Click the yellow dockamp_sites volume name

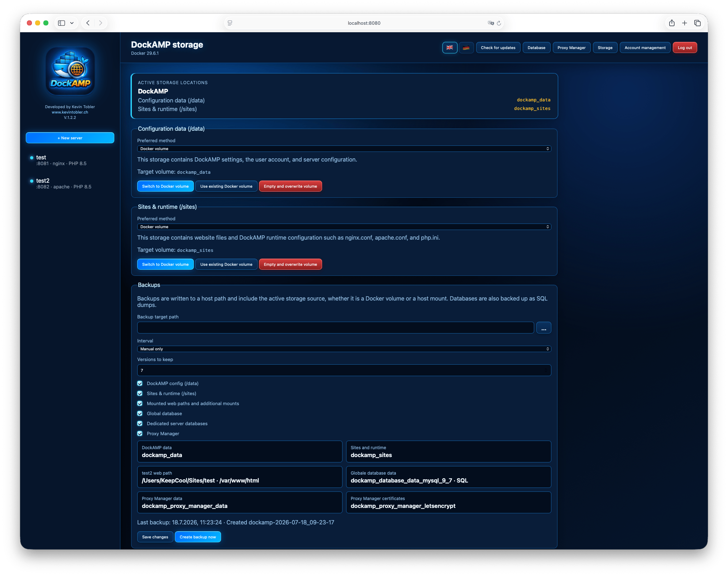pyautogui.click(x=532, y=109)
